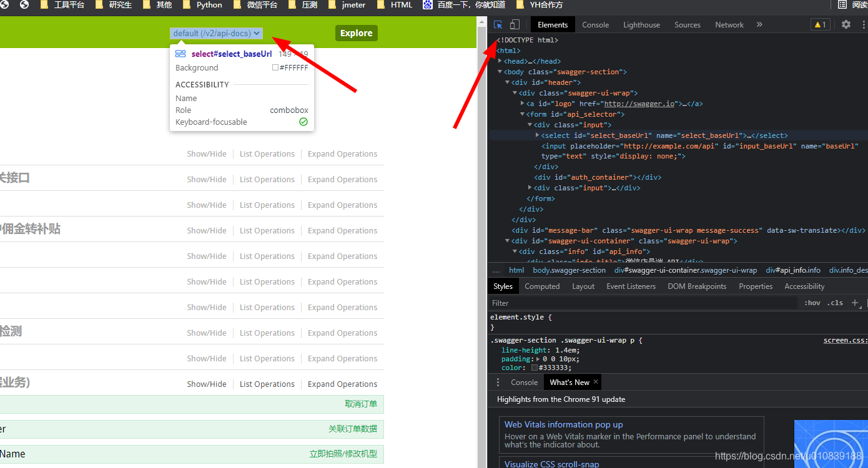Switch to the Lighthouse tab
868x468 pixels.
point(641,25)
